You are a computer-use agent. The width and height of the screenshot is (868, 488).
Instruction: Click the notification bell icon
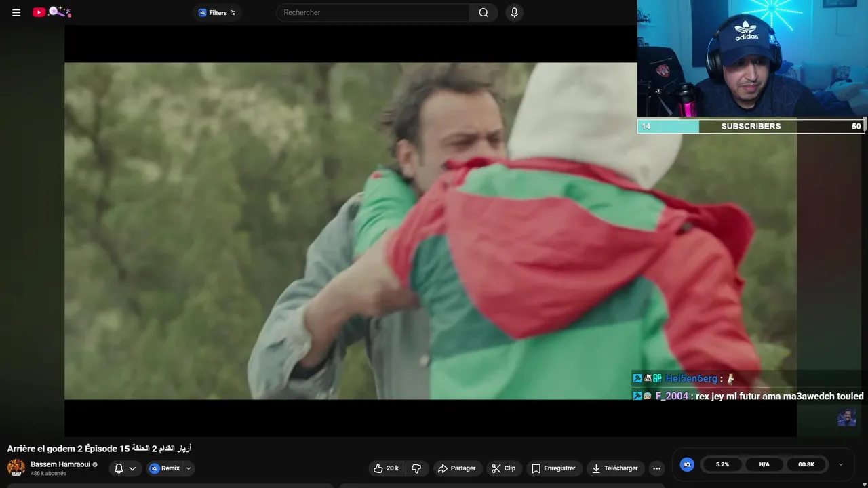tap(119, 468)
